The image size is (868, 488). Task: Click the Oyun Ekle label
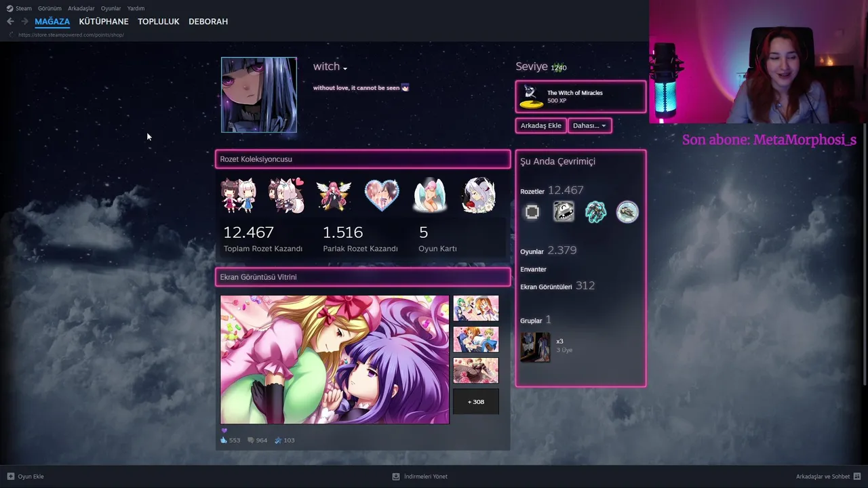pos(31,476)
